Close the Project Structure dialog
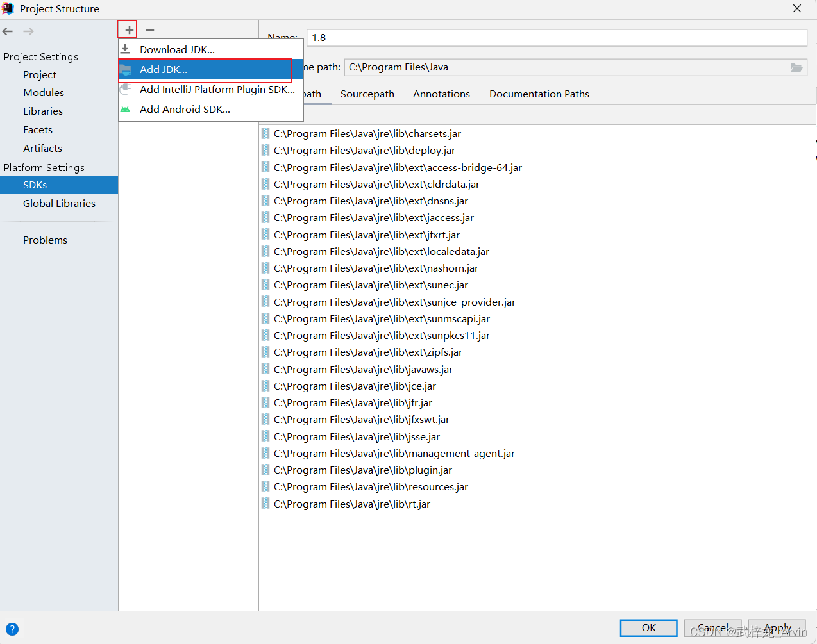This screenshot has width=817, height=644. (x=797, y=8)
